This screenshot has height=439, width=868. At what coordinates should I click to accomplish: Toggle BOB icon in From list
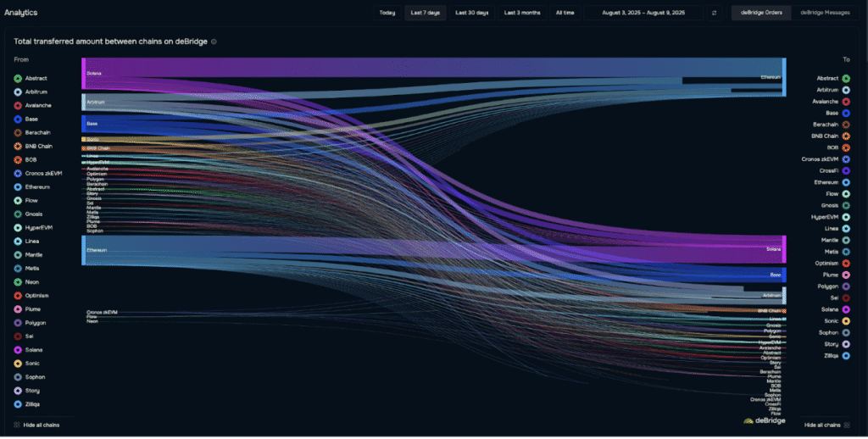click(18, 160)
